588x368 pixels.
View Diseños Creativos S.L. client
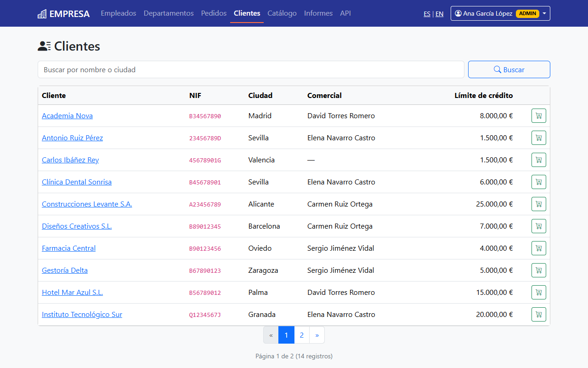pos(77,226)
